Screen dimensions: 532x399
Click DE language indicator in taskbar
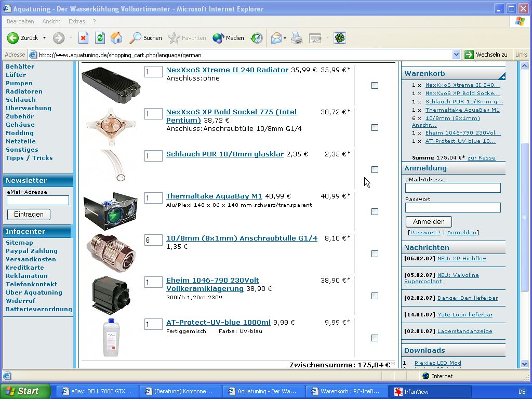522,392
